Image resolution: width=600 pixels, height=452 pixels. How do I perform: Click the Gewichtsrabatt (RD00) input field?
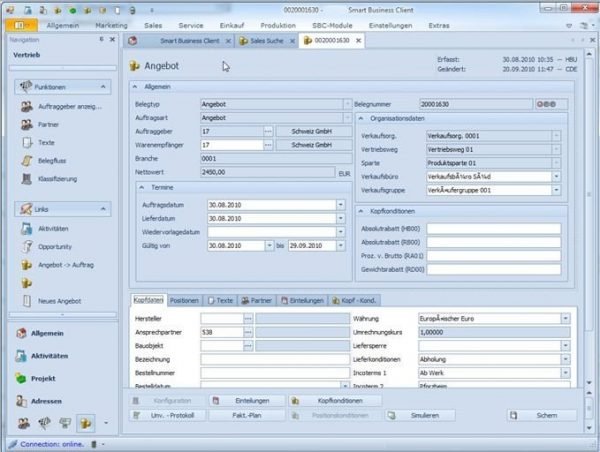(494, 269)
